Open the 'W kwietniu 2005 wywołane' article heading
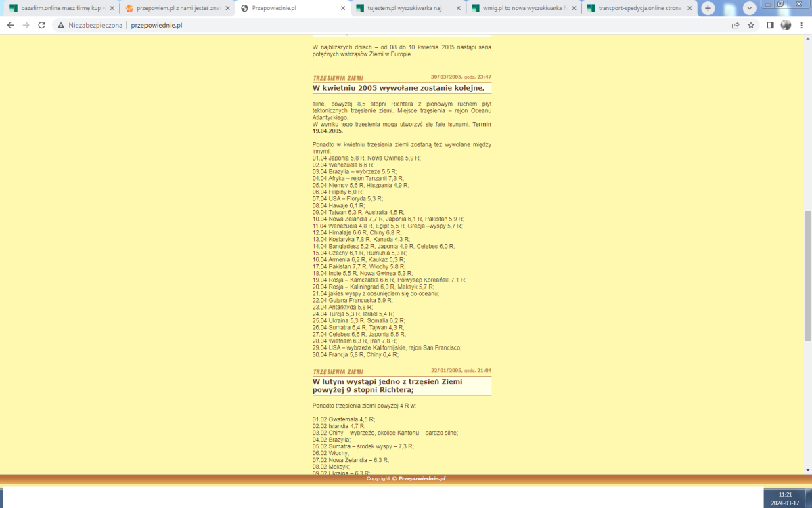 coord(398,88)
